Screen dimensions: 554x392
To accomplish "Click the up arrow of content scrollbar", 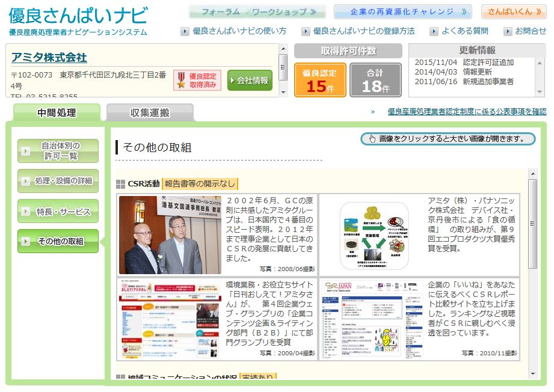I will pos(533,173).
